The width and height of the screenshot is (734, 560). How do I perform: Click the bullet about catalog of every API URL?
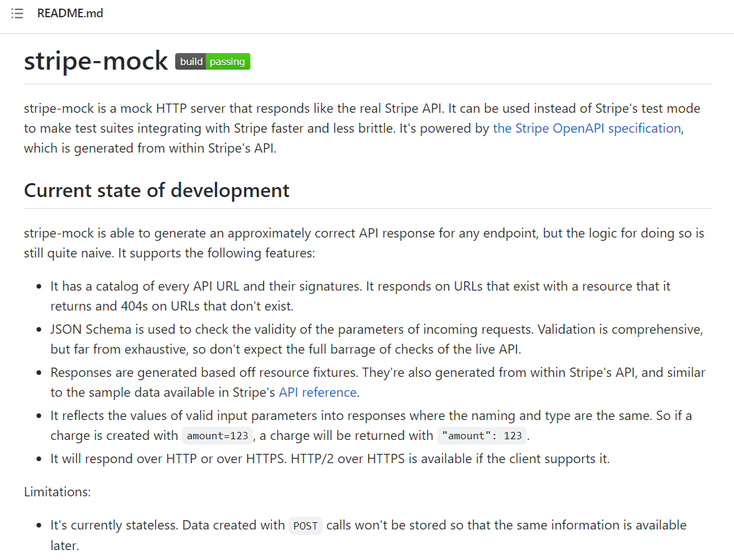[x=360, y=286]
